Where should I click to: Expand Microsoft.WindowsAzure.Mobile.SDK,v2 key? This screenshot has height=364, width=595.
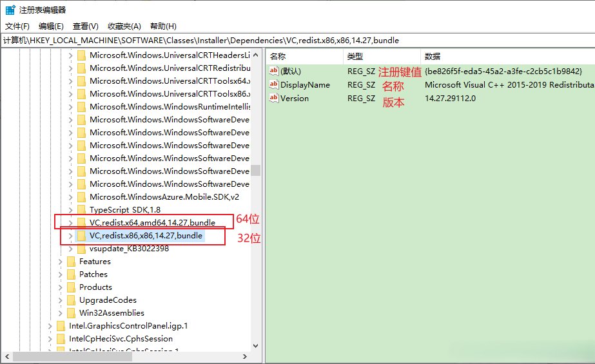(x=70, y=197)
